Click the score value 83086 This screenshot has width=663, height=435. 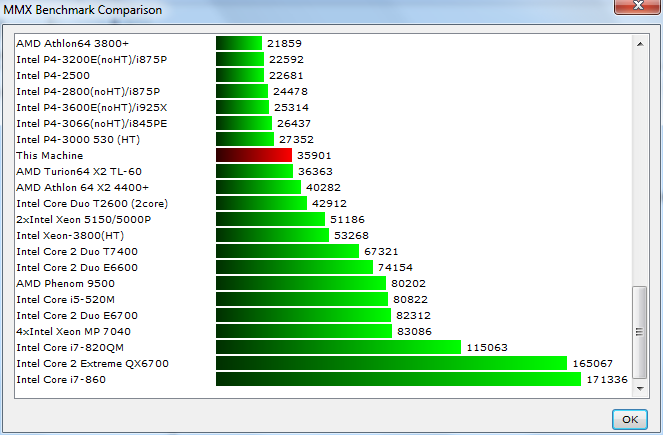pos(414,331)
